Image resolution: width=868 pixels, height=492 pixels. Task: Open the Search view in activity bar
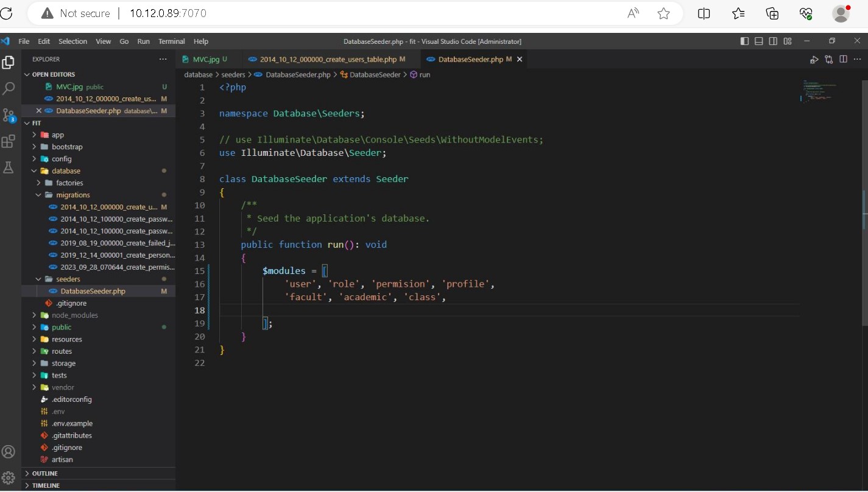point(9,89)
